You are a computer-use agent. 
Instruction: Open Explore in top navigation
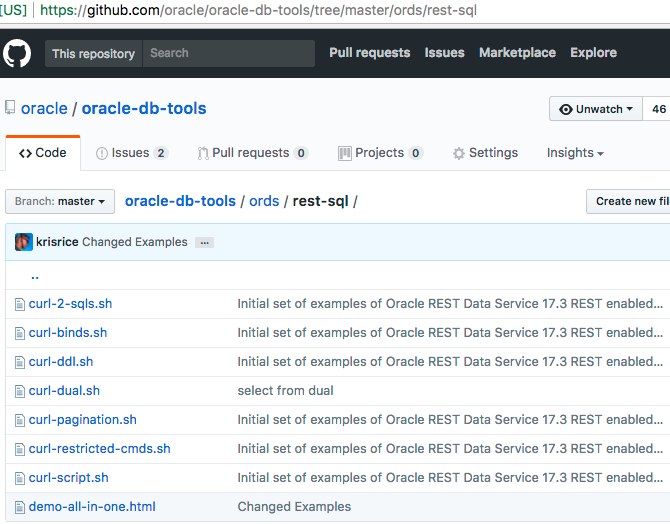(x=594, y=53)
